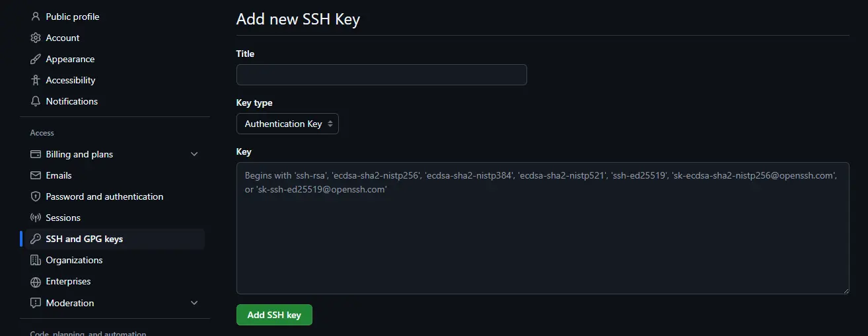Click the Add SSH key button
This screenshot has height=336, width=868.
[274, 315]
